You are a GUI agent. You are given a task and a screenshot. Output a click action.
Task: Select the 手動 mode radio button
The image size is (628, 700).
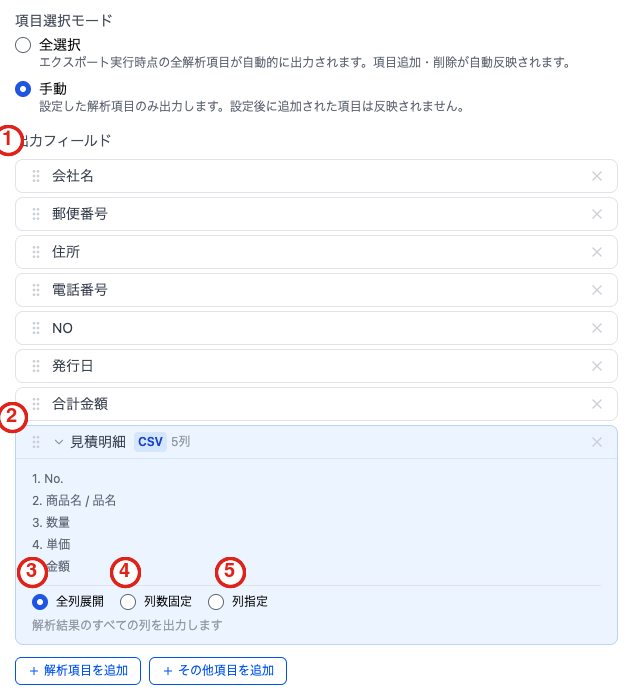click(x=23, y=89)
